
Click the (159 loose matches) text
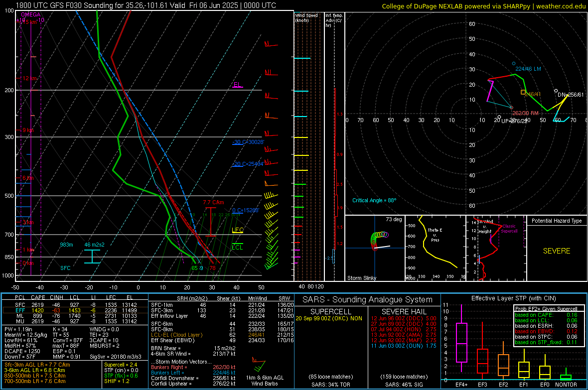coord(404,377)
